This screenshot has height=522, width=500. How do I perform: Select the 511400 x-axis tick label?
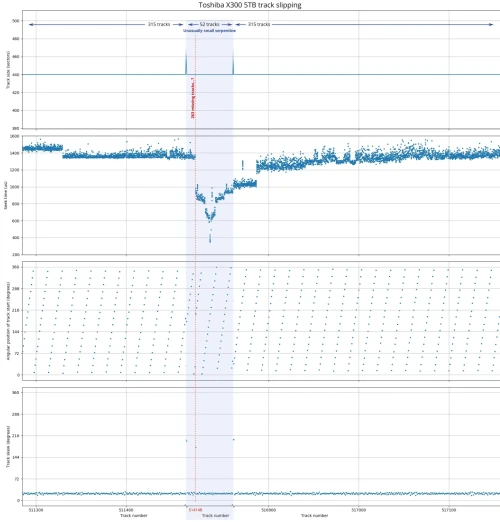point(126,510)
